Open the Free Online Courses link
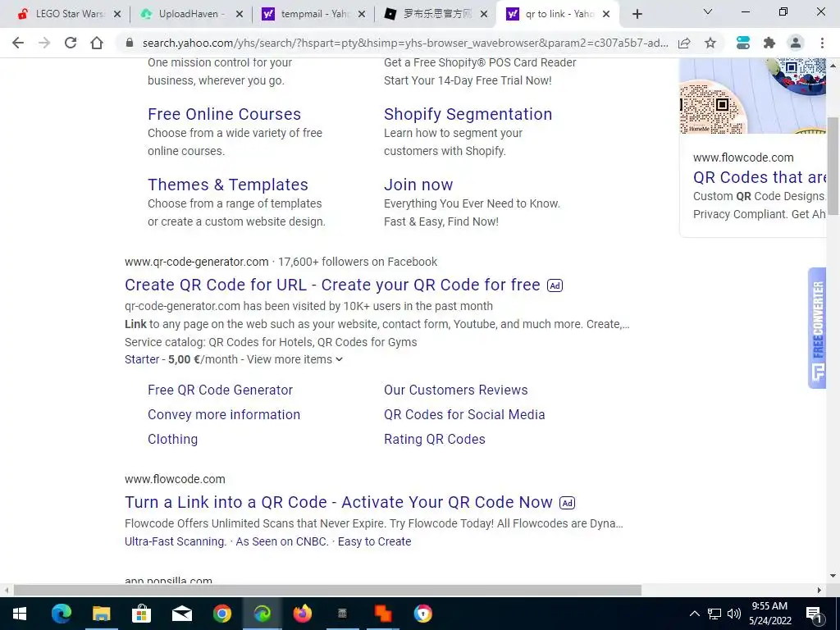The width and height of the screenshot is (840, 630). pos(224,114)
